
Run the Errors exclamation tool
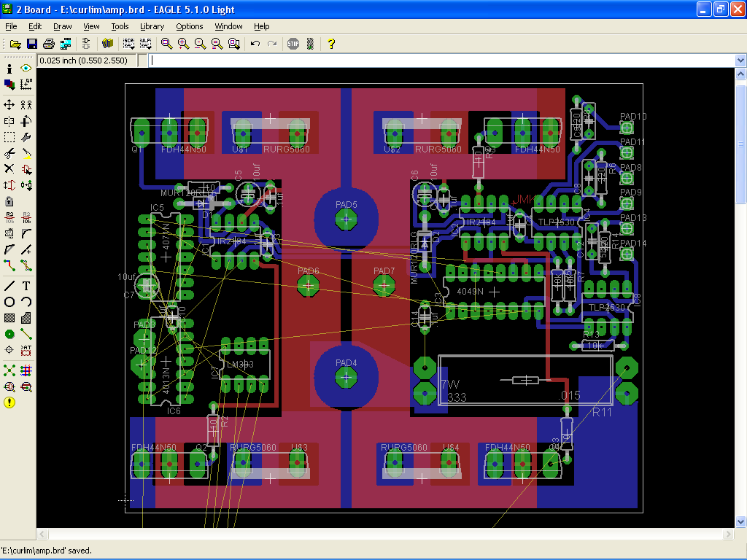[9, 402]
